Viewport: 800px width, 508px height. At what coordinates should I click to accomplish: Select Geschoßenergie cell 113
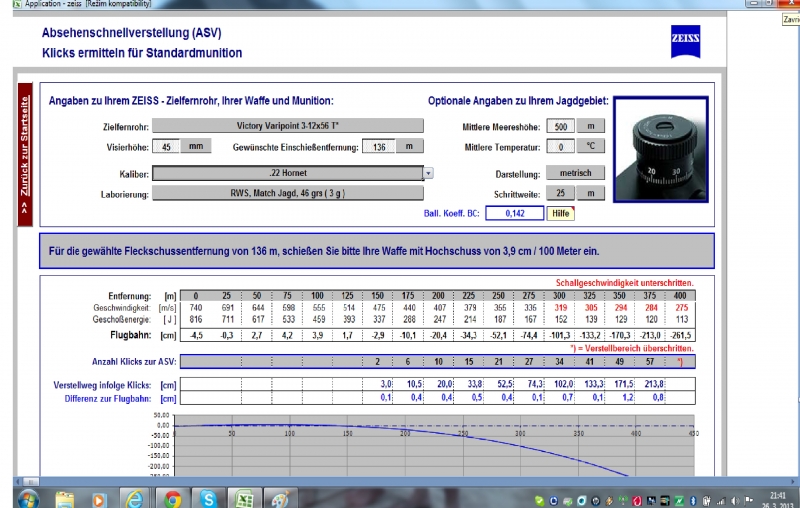(681, 319)
